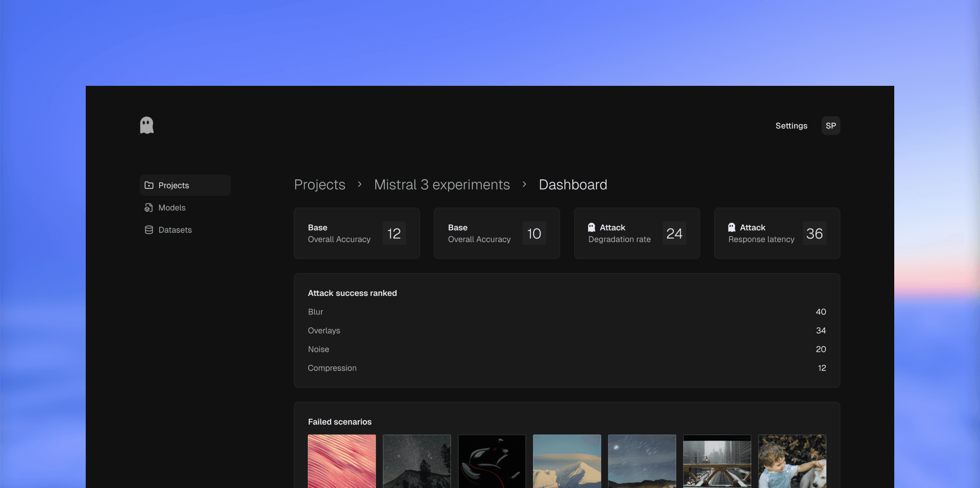This screenshot has height=488, width=980.
Task: Click the ghost logo in the top left
Action: pyautogui.click(x=146, y=125)
